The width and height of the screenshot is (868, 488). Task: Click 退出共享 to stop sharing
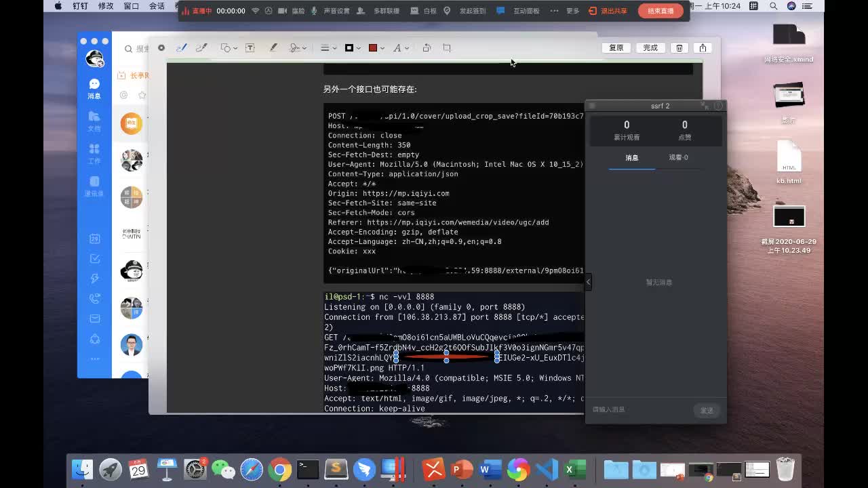point(608,11)
